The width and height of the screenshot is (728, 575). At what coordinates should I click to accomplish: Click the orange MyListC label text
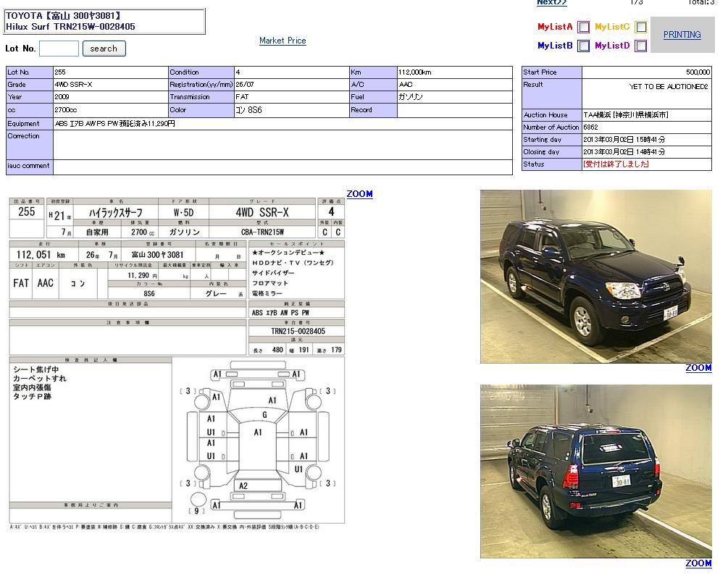click(x=612, y=27)
